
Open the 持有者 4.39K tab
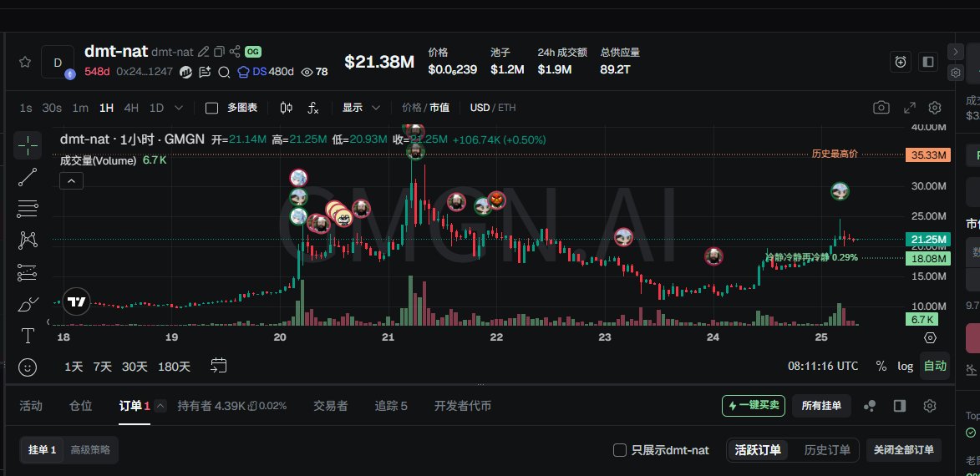coord(232,406)
